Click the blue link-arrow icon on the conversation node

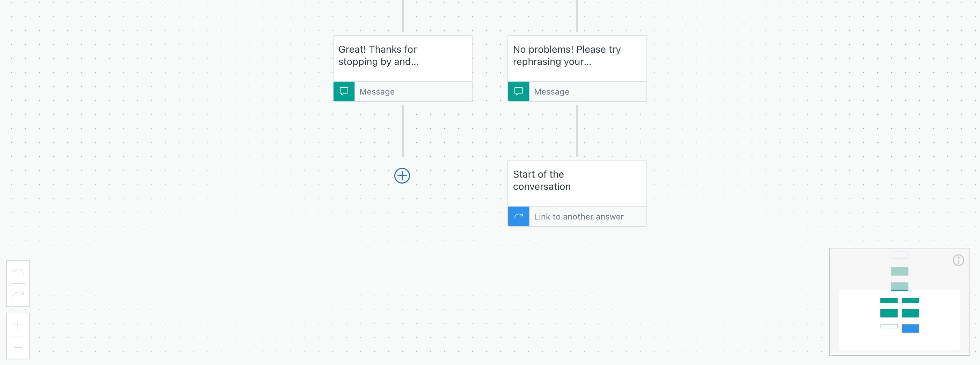(x=518, y=216)
